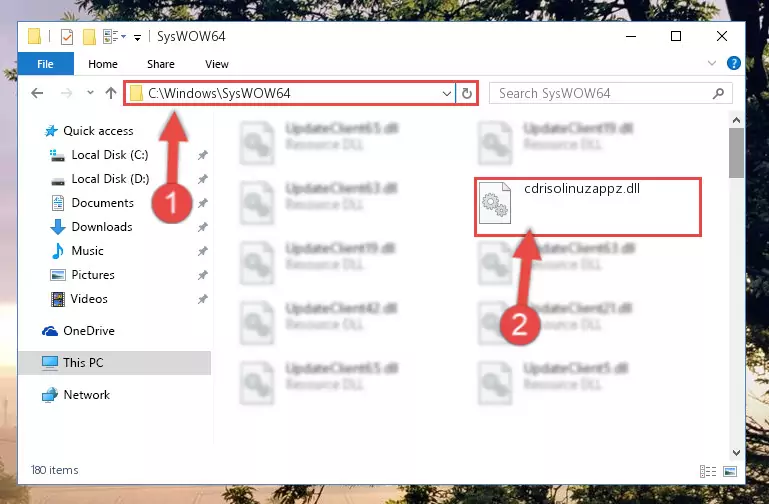Screen dimensions: 769x504
Task: Click the cdrisolinuzappz.dll gear file icon
Action: (x=494, y=202)
